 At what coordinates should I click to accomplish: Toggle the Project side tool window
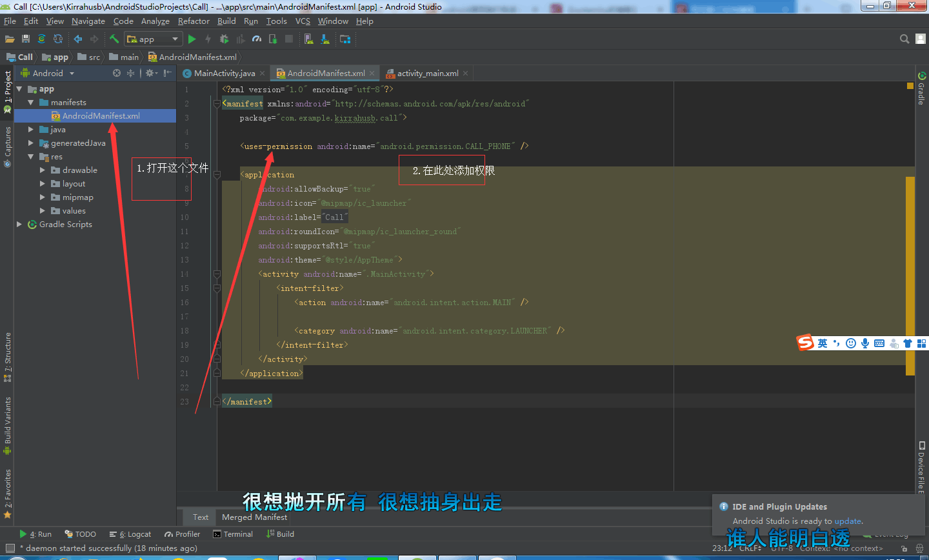point(8,91)
